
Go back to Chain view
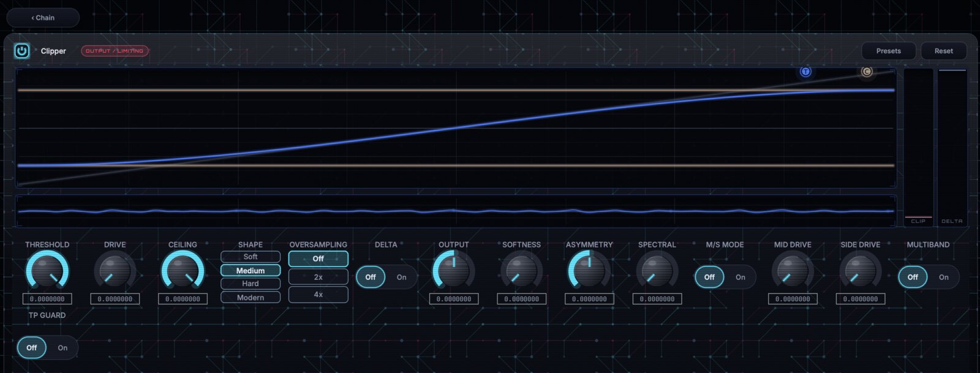pyautogui.click(x=43, y=18)
